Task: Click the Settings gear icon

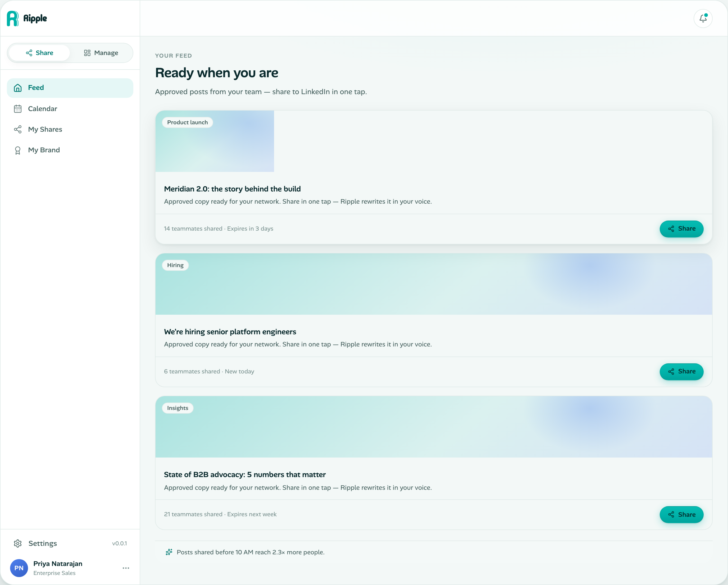Action: click(x=18, y=543)
